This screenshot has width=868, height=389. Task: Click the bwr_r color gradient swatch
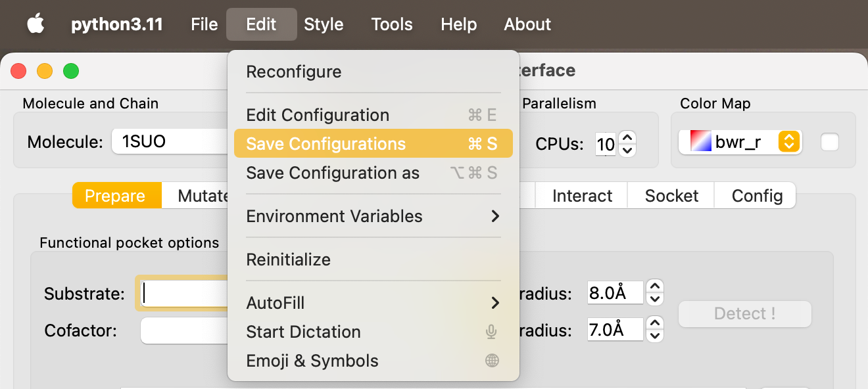pyautogui.click(x=700, y=141)
